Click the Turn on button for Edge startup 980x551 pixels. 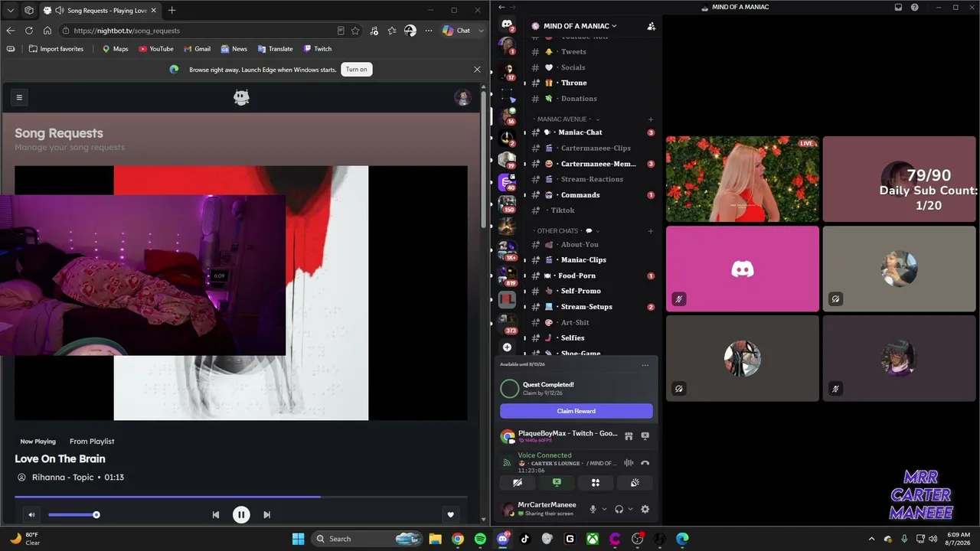coord(356,69)
